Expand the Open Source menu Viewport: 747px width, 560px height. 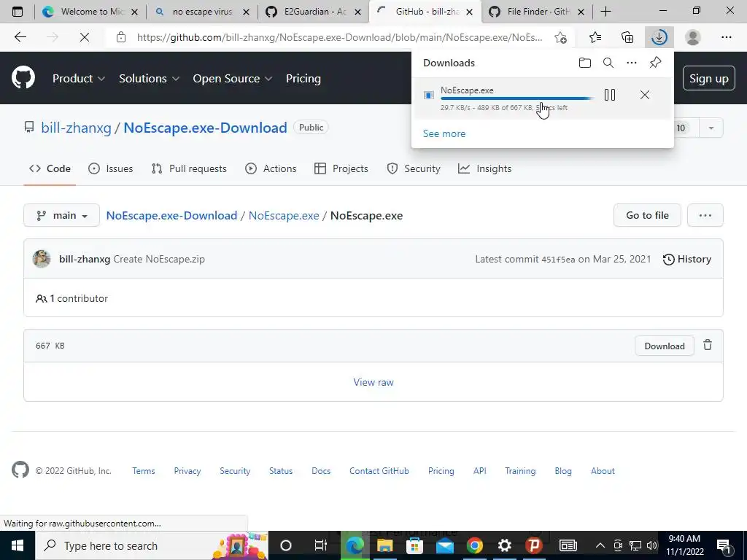[232, 79]
